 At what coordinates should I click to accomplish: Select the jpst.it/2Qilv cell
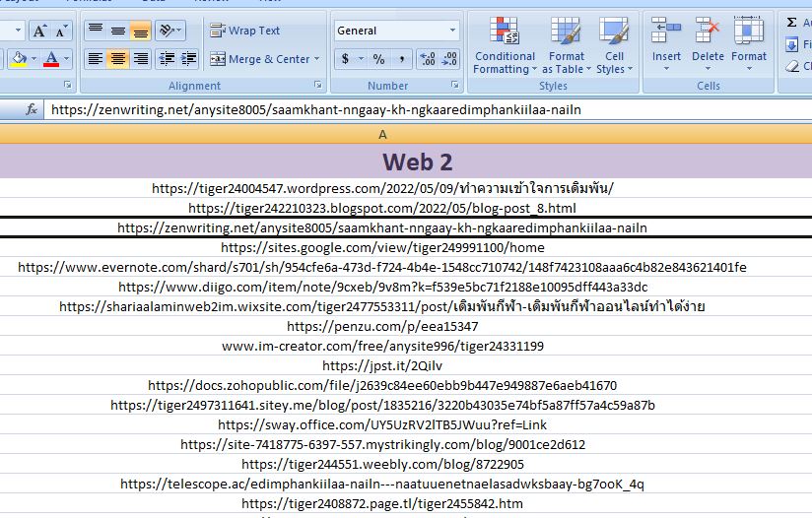point(406,365)
